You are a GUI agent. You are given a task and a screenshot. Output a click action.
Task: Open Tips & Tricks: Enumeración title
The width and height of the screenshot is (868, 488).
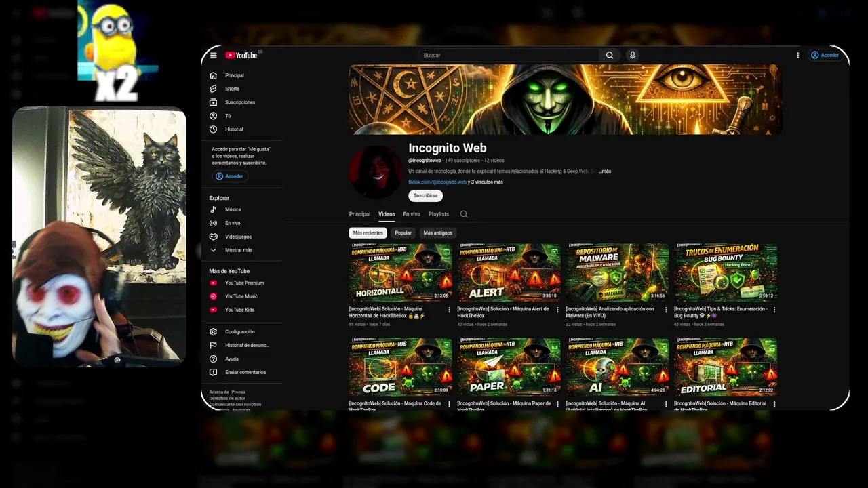point(721,312)
